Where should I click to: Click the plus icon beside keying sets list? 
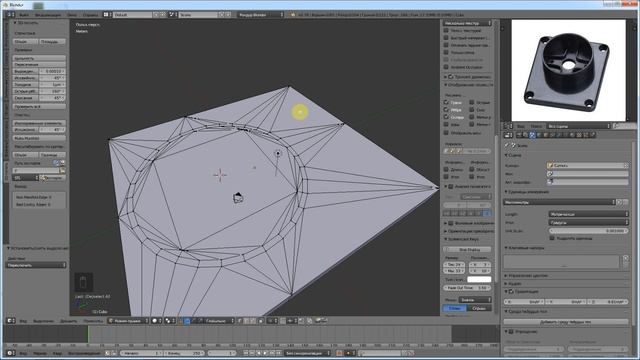626,258
